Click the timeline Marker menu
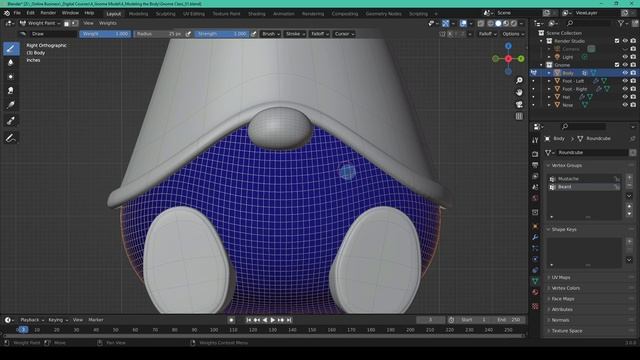The width and height of the screenshot is (640, 360). (x=96, y=320)
